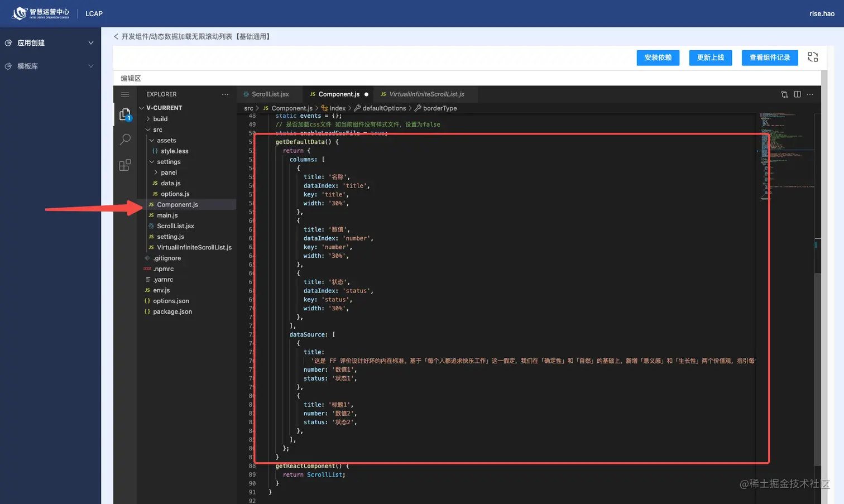Go back using the arrow before 开发组件
The image size is (844, 504).
tap(116, 37)
